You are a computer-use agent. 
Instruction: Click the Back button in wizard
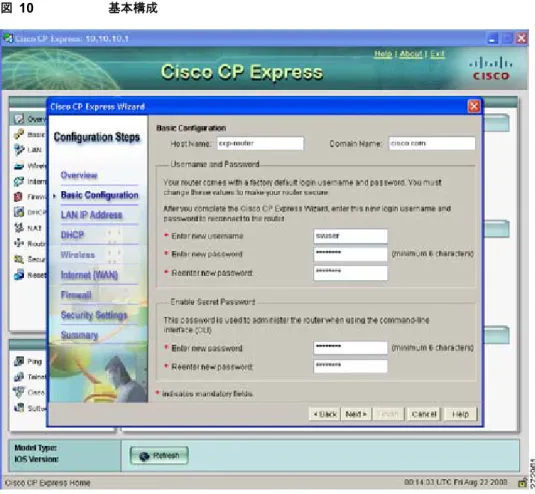click(324, 414)
